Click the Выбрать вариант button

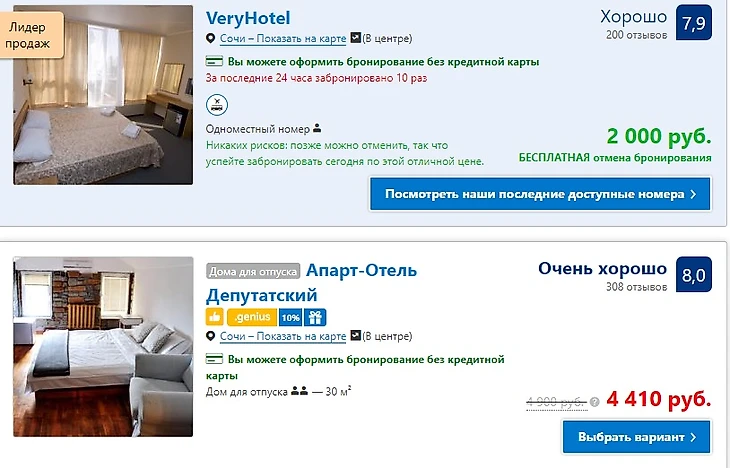(x=637, y=437)
